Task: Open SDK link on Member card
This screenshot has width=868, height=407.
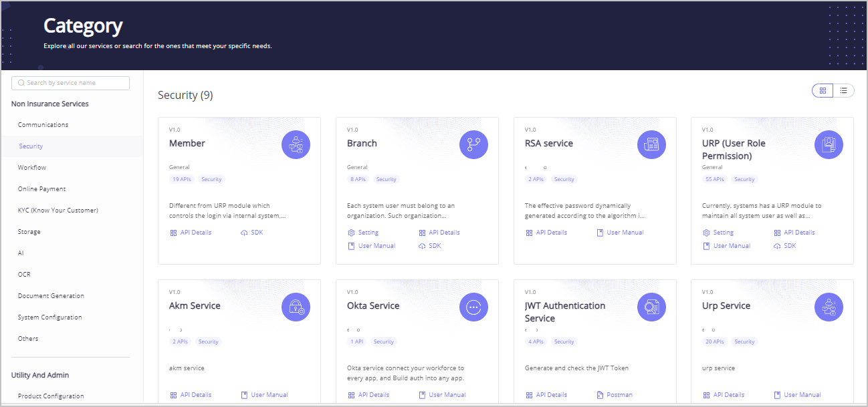Action: (x=252, y=233)
